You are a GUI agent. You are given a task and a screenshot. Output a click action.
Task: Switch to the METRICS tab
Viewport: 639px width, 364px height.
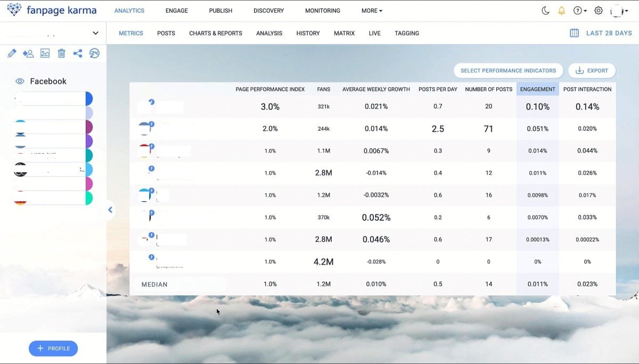(x=131, y=33)
